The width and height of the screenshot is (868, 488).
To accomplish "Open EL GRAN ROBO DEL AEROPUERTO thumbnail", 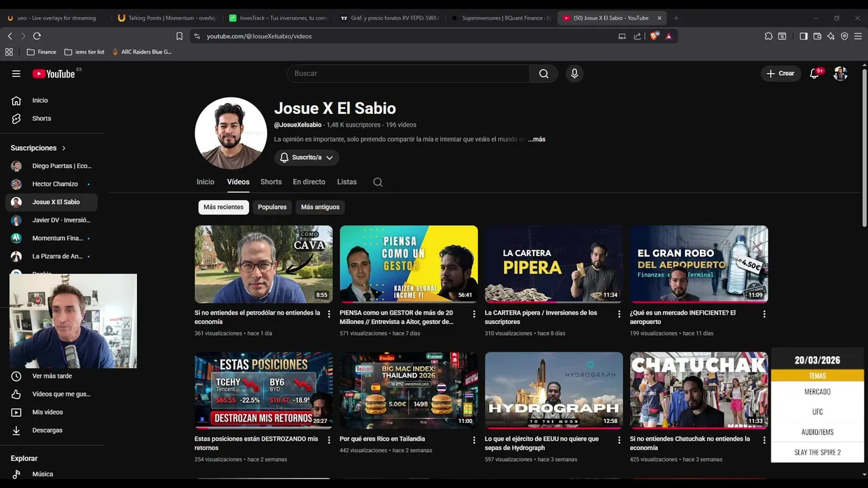I will tap(699, 264).
